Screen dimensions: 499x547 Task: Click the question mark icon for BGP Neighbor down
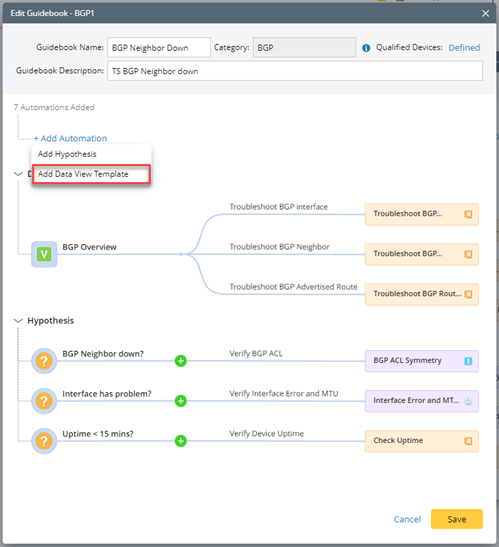(44, 361)
